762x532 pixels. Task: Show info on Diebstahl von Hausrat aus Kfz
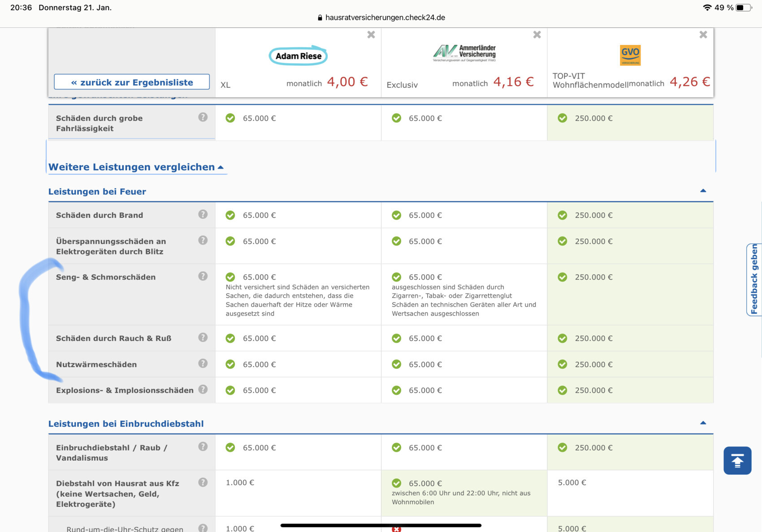(x=203, y=483)
